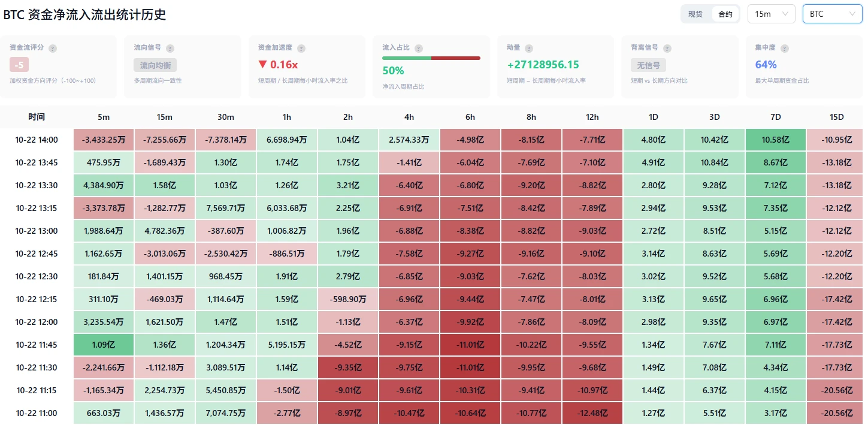The height and width of the screenshot is (425, 868).
Task: Click the 10-22 14:00 time row label
Action: click(37, 140)
